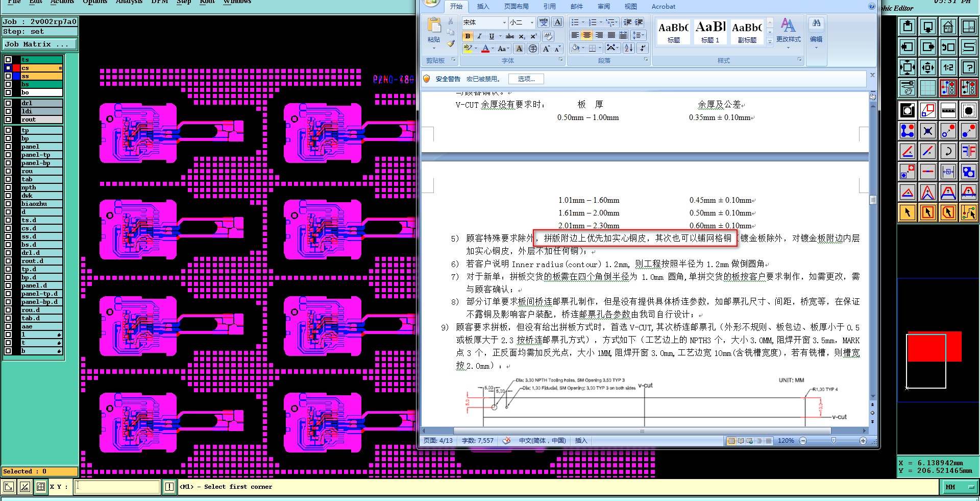Open the font name dropdown 宋体

pyautogui.click(x=504, y=22)
